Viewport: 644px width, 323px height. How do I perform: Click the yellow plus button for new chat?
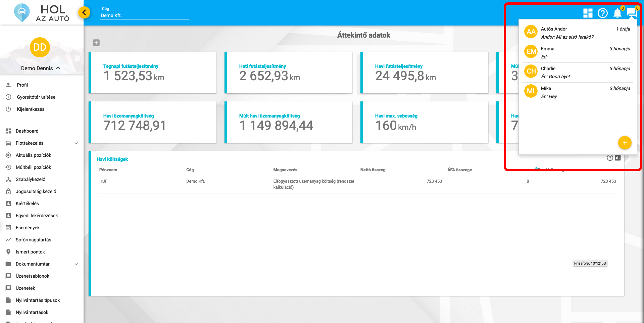[625, 143]
